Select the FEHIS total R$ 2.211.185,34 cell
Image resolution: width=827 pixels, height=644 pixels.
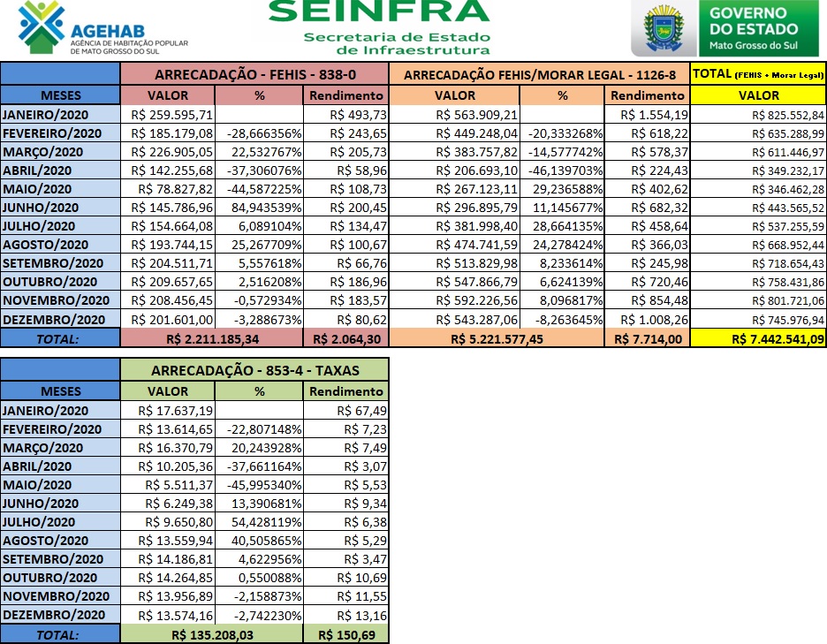pyautogui.click(x=210, y=337)
